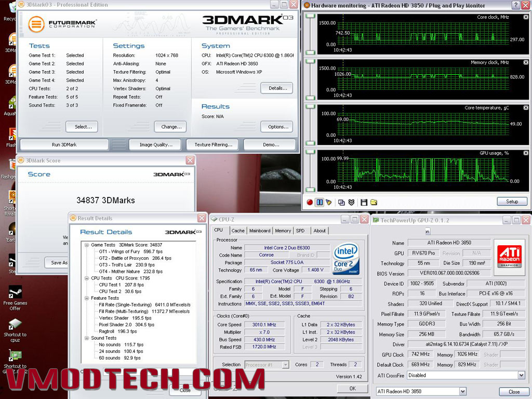Click the Close button in GPU-Z
This screenshot has height=399, width=532.
[x=514, y=392]
